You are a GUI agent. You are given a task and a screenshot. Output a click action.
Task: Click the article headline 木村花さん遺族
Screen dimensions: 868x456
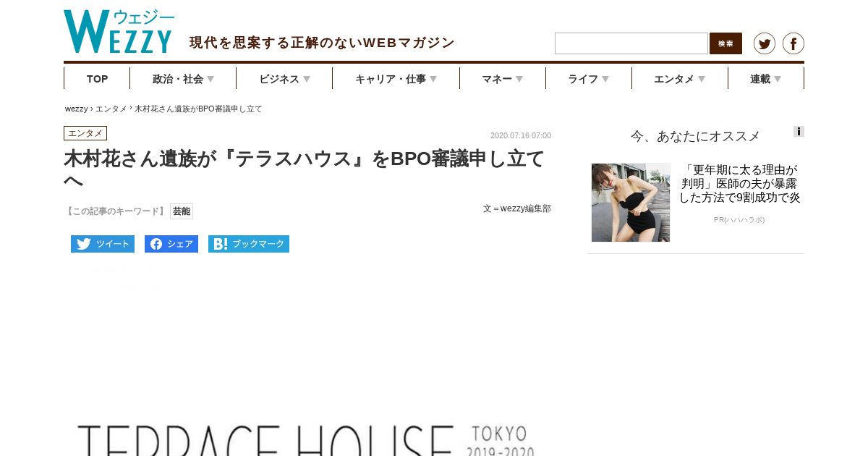click(304, 169)
